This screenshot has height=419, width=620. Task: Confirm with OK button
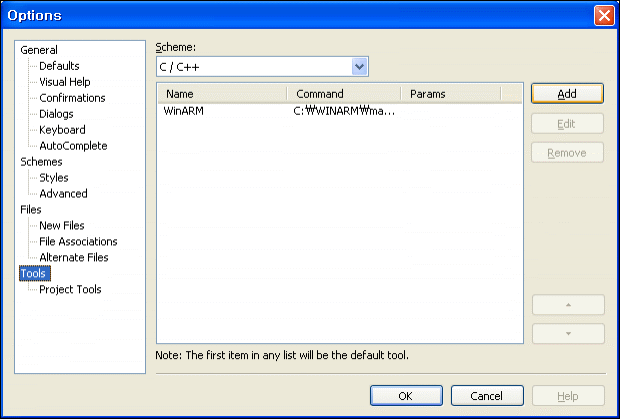406,396
